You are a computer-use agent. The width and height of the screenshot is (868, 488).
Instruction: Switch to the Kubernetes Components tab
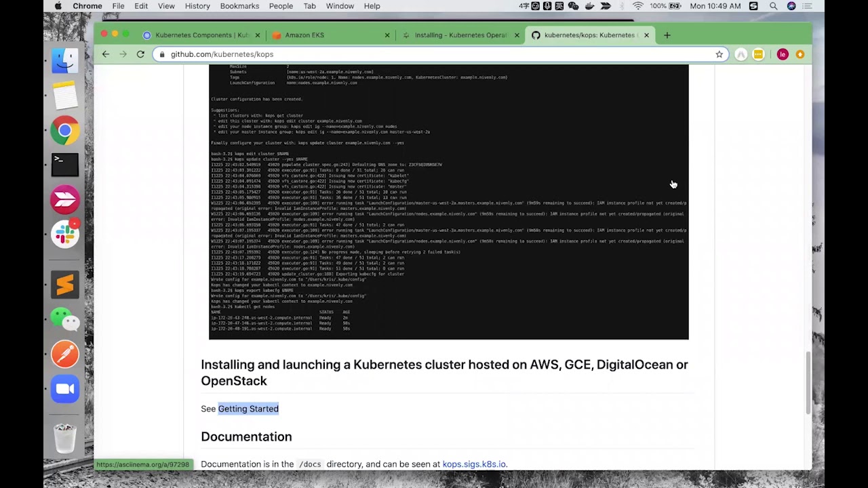201,35
